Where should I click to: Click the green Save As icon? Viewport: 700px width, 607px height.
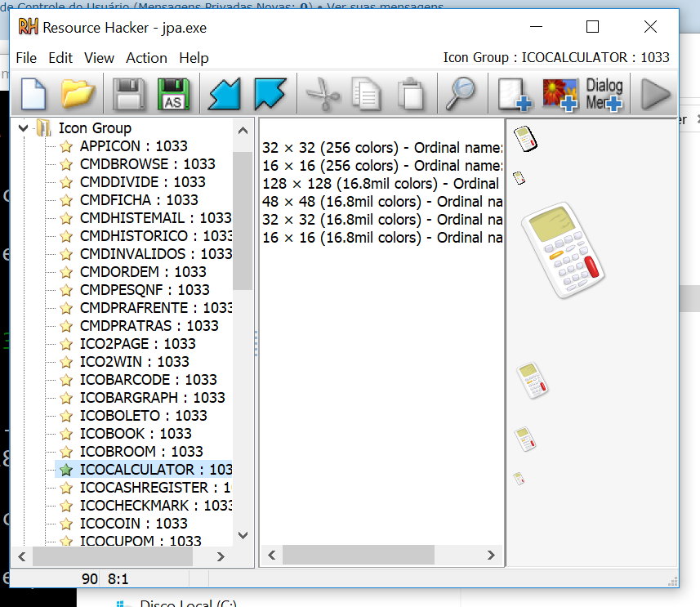click(173, 94)
